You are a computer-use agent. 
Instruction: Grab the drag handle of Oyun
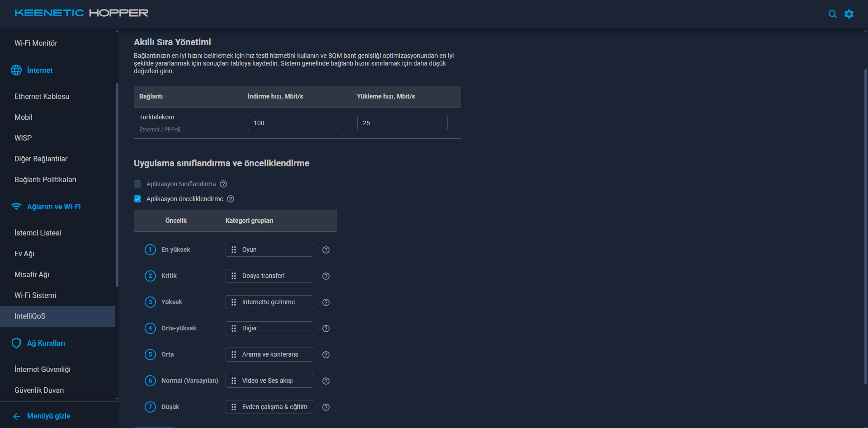pos(234,250)
